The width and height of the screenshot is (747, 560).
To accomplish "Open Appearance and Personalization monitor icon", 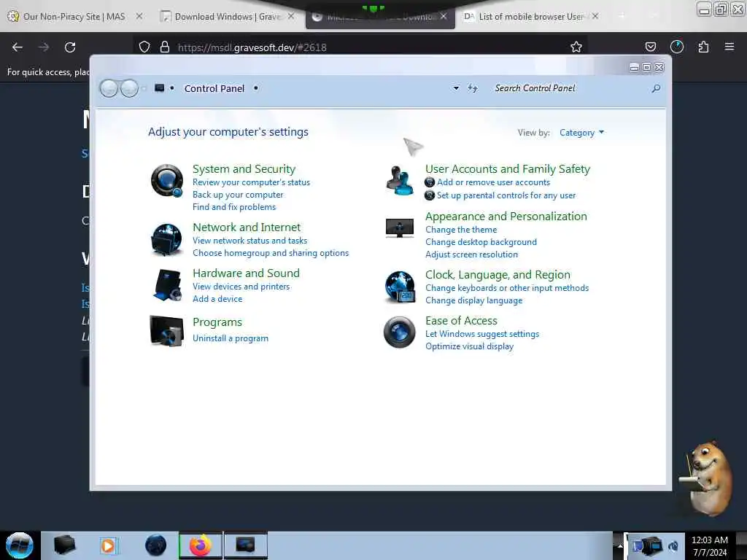I will 399,228.
